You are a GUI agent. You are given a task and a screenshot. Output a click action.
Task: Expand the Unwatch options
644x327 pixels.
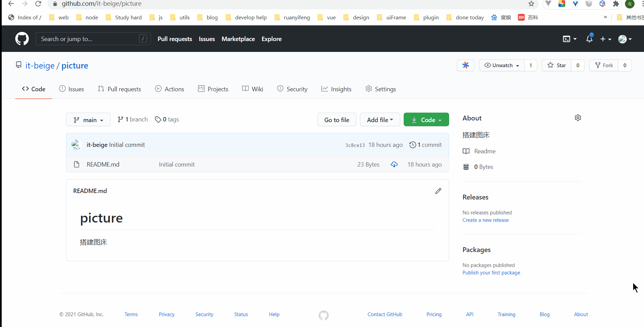(502, 65)
